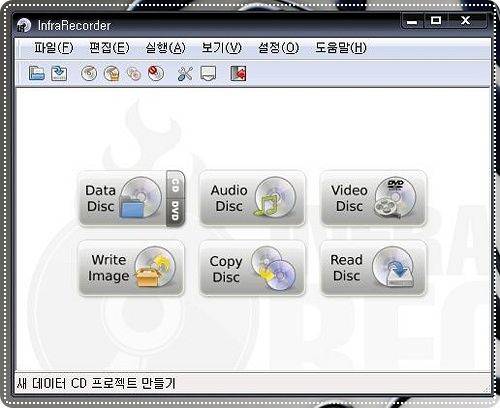Click the InfraRecorder title bar app icon
500x408 pixels.
tap(24, 25)
